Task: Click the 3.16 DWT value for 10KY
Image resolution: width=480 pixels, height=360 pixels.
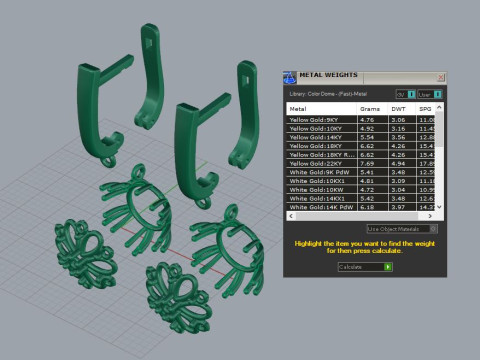Action: point(398,128)
